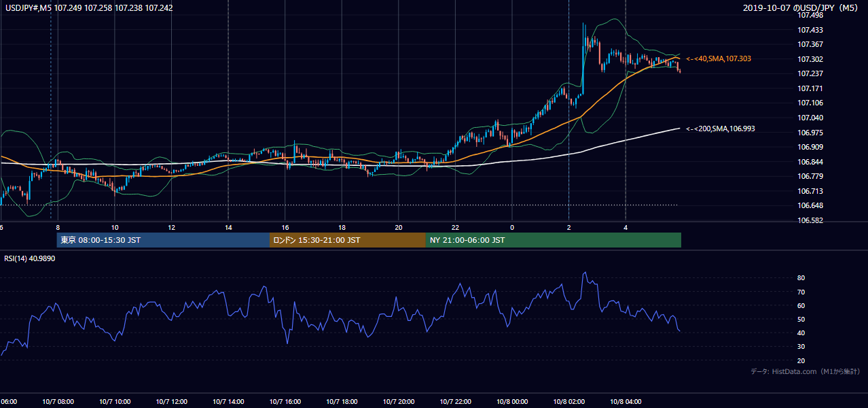Click the 10/8 02:00 date-time label

click(568, 401)
